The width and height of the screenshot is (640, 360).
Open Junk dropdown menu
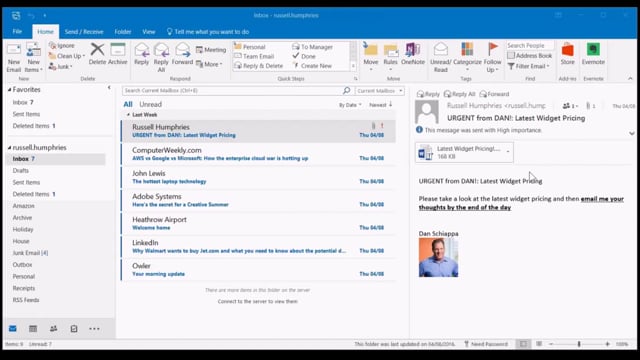pyautogui.click(x=60, y=66)
